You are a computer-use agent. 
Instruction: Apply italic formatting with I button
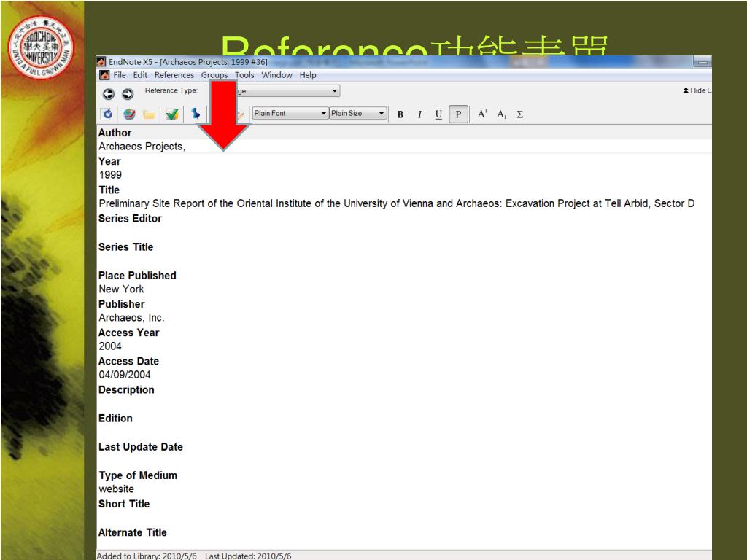pyautogui.click(x=419, y=114)
